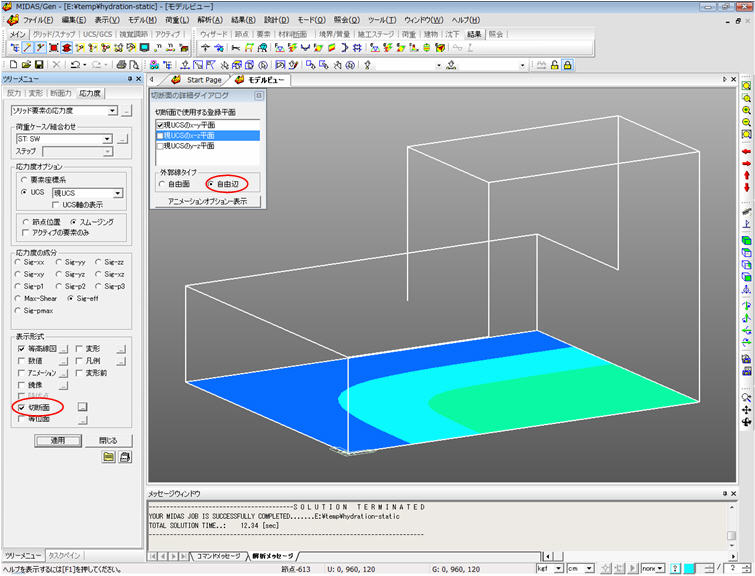Uncheck the 現UCSのx-y平面 checkbox
Viewport: 755px width, 576px height.
(x=160, y=125)
